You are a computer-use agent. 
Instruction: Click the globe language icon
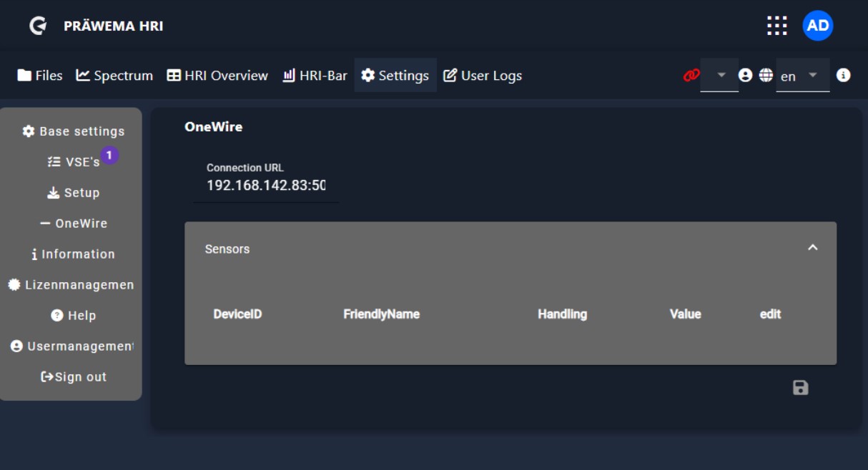766,75
